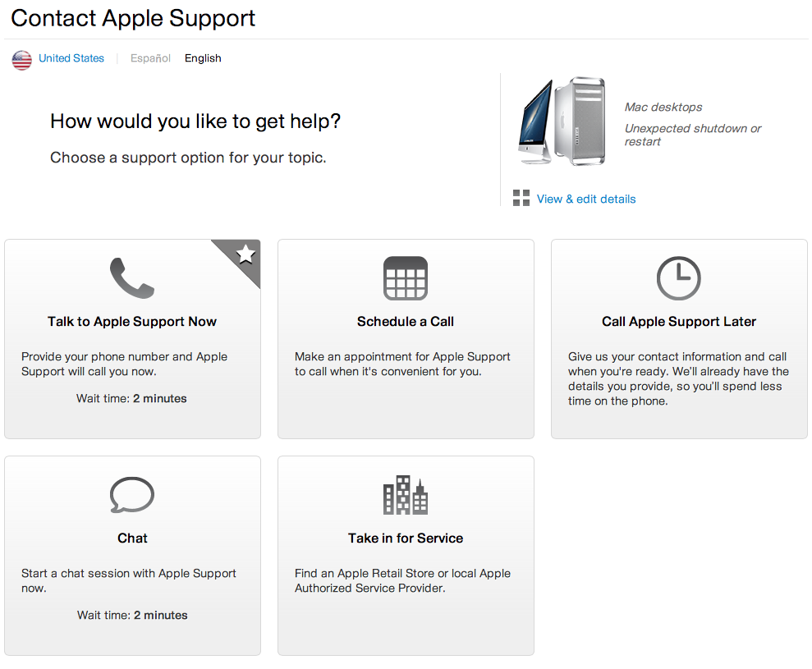Click the chat speech bubble icon
812x669 pixels.
click(131, 495)
